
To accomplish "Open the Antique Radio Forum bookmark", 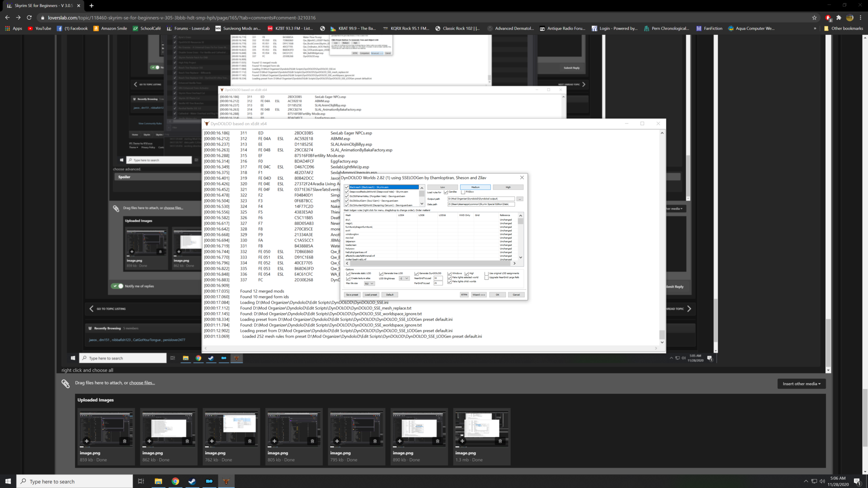I will tap(562, 28).
